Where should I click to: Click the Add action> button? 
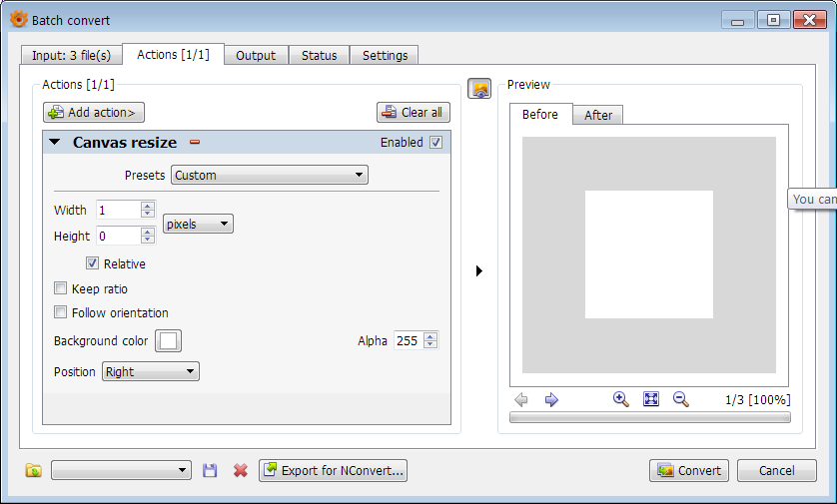(94, 113)
